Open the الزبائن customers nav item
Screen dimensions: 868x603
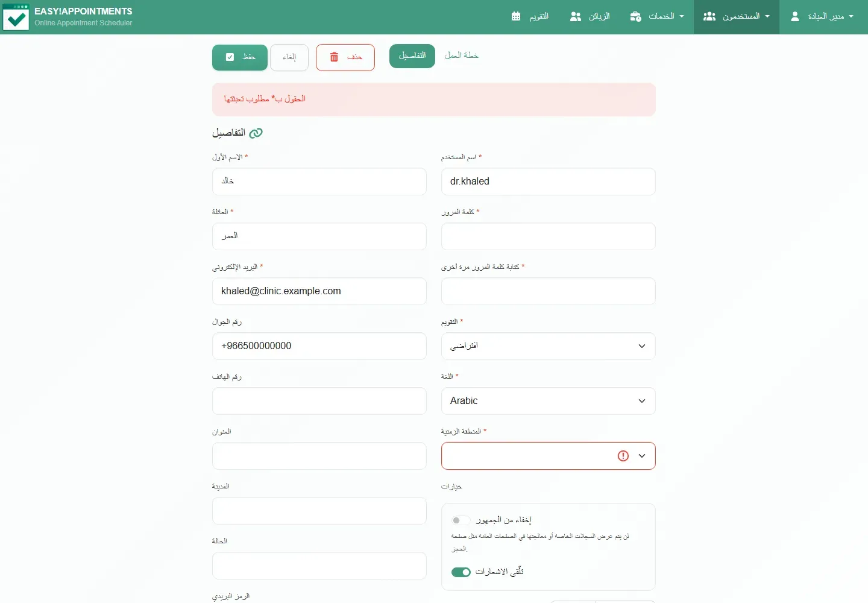590,16
